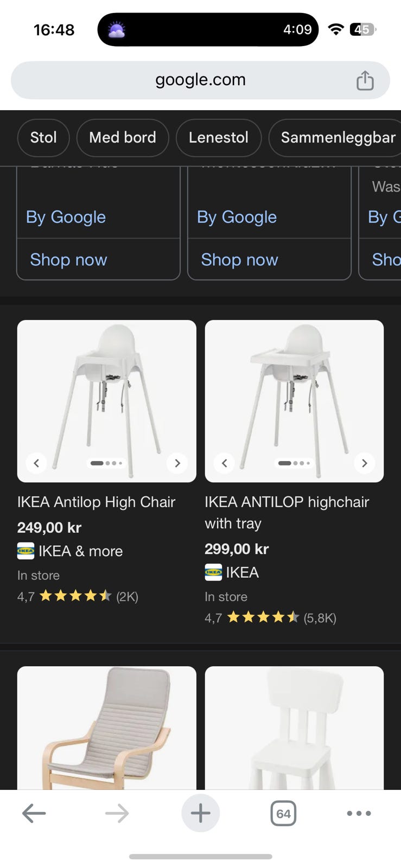Tap the second card's By Google link
Image resolution: width=401 pixels, height=868 pixels.
coord(237,217)
